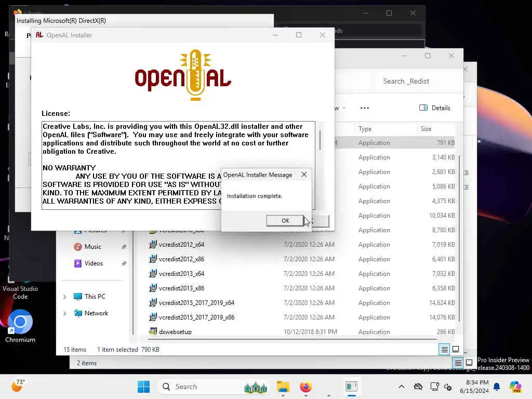Click the network display icon in system tray
The image size is (532, 399).
point(434,387)
